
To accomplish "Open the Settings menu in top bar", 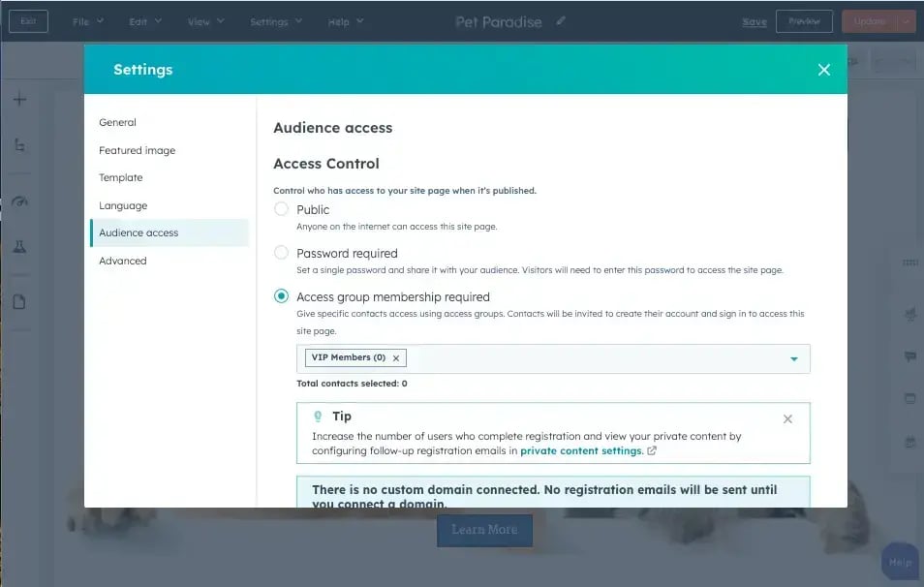I will (276, 22).
